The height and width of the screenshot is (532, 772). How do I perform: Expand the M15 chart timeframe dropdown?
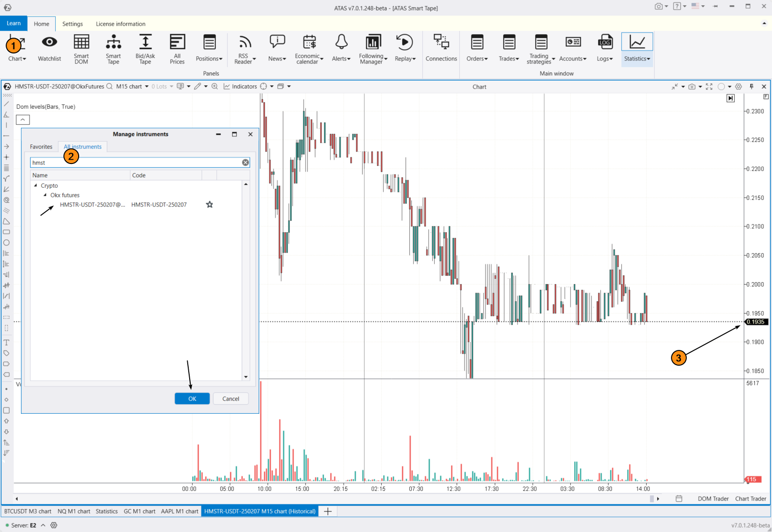tap(147, 86)
